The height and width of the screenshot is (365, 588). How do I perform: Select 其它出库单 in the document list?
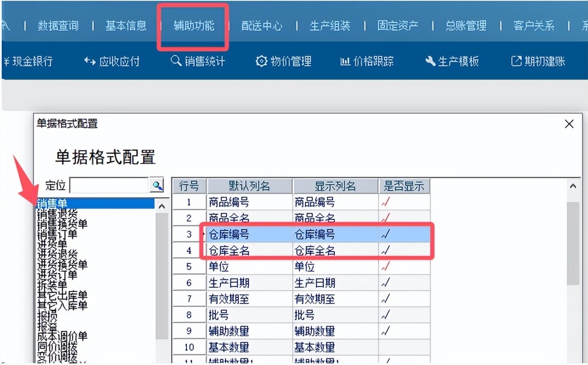point(62,295)
